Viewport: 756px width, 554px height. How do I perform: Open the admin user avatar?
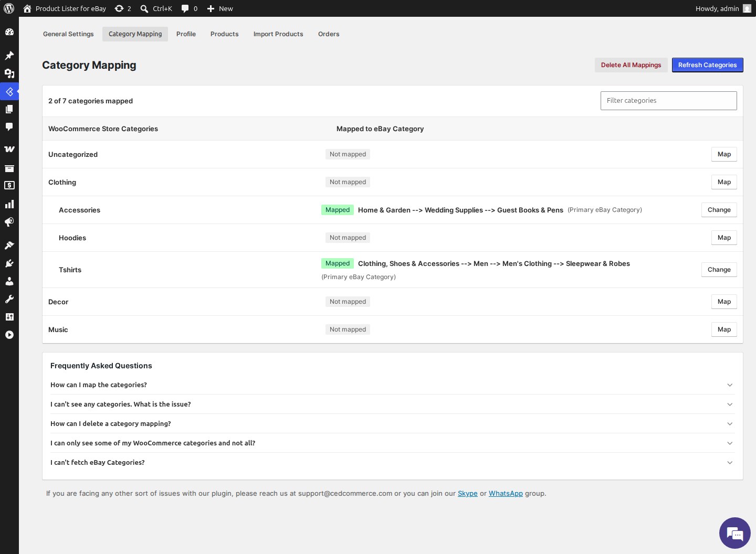747,8
